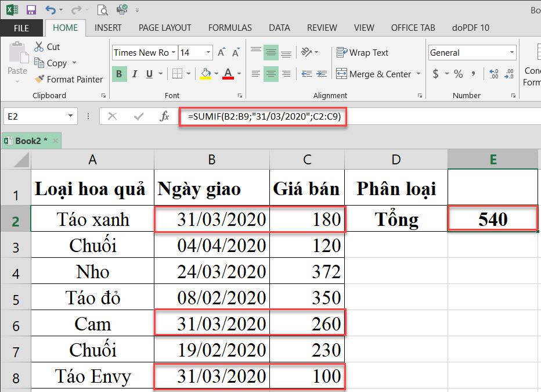Image resolution: width=541 pixels, height=392 pixels.
Task: Open the REVIEW tab
Action: pyautogui.click(x=322, y=27)
